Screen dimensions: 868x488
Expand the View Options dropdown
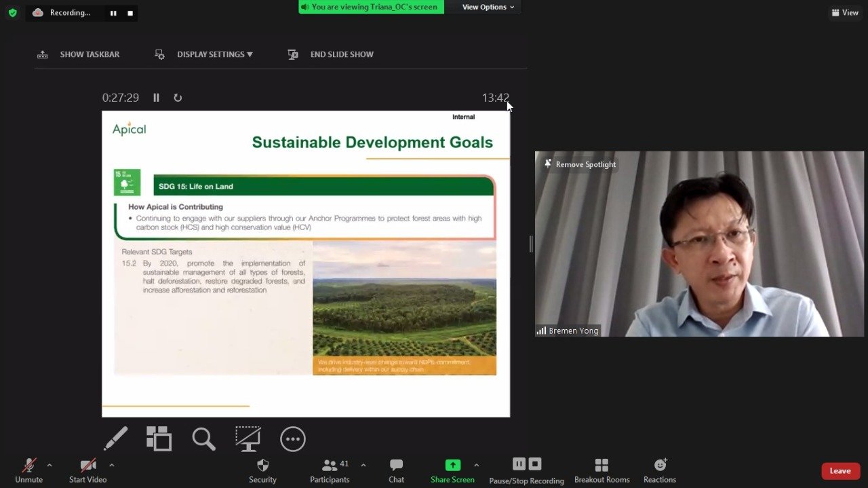click(x=488, y=7)
